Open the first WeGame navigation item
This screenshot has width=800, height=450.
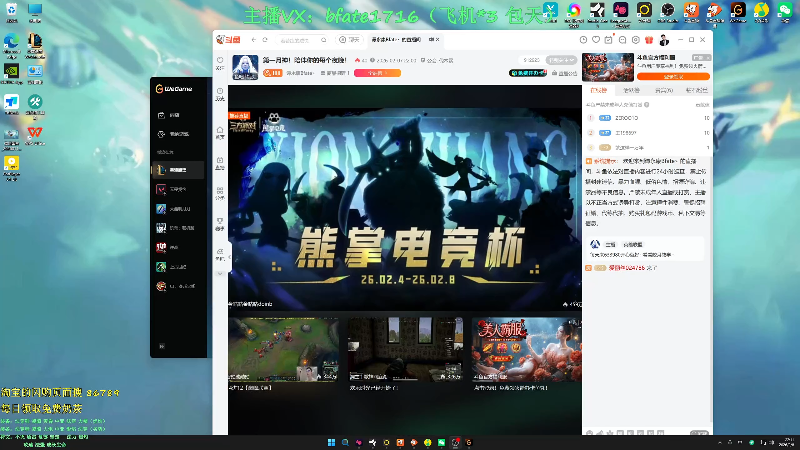178,115
